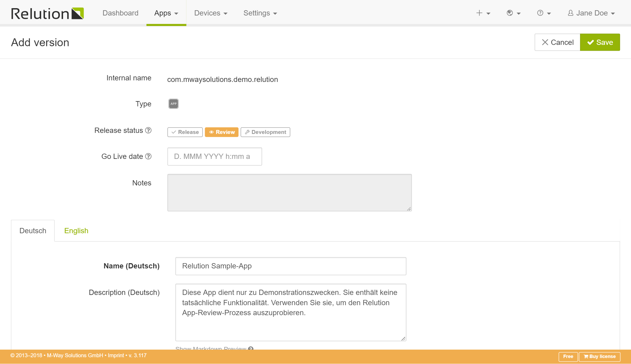Expand the Apps menu
The image size is (631, 364).
click(166, 13)
